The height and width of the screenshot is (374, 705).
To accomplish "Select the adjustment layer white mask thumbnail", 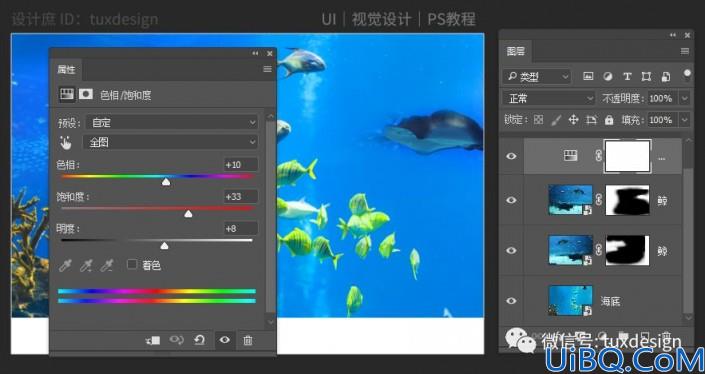I will 628,156.
